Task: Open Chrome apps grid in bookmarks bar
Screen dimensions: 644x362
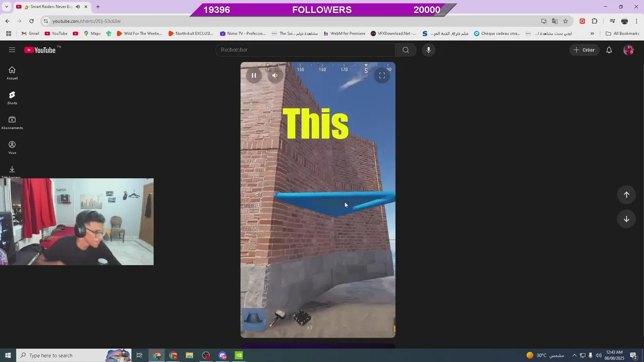Action: 9,34
